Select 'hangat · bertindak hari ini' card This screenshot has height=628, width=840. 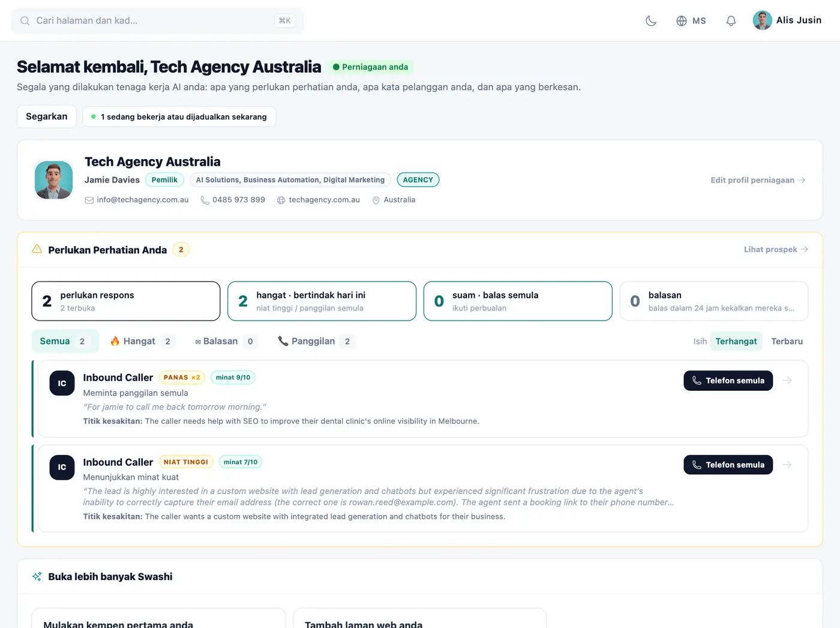pyautogui.click(x=322, y=301)
